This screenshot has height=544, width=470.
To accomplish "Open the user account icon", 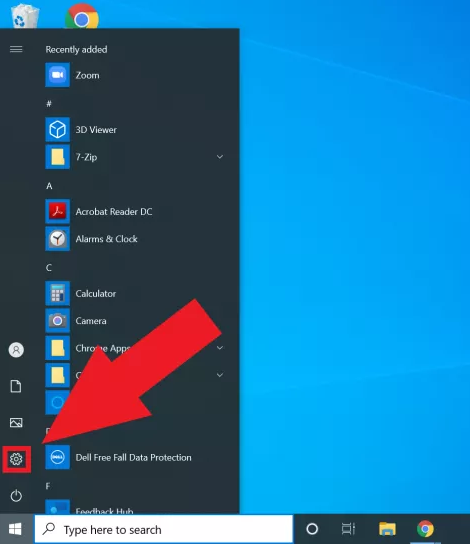I will (16, 350).
